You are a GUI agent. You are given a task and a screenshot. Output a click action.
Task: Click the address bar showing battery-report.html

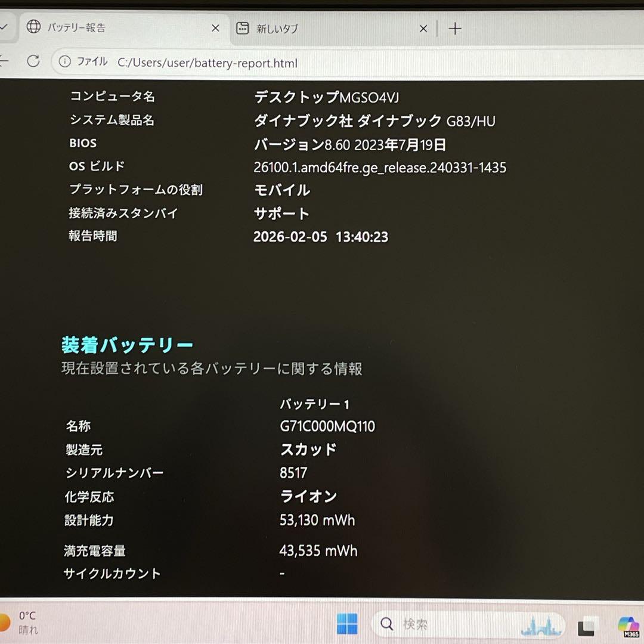[209, 63]
